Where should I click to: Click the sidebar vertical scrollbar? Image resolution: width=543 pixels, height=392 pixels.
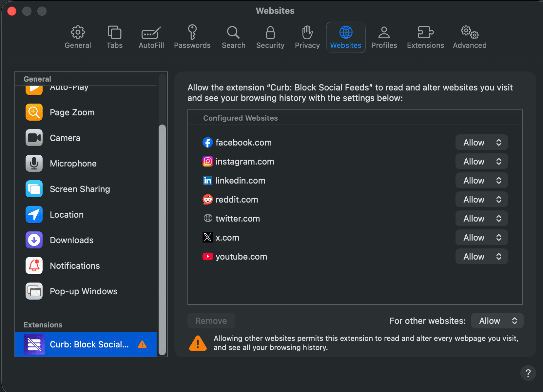162,240
